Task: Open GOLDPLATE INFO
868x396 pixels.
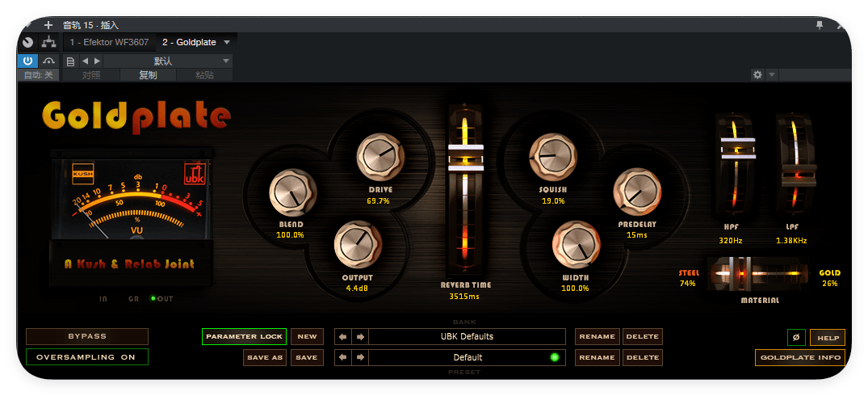Action: pyautogui.click(x=800, y=357)
